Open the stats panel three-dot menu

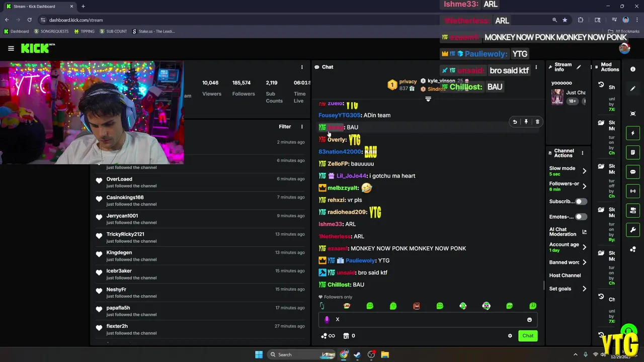coord(302,67)
